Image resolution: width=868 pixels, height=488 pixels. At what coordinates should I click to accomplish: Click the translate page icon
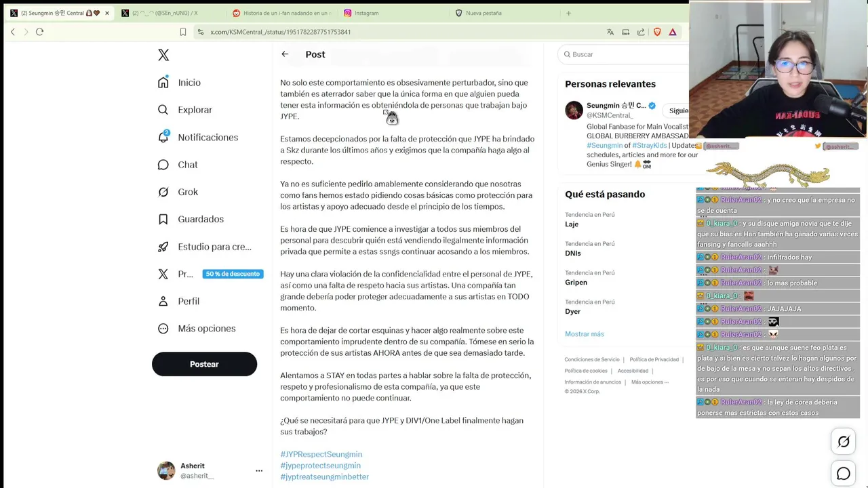click(610, 32)
